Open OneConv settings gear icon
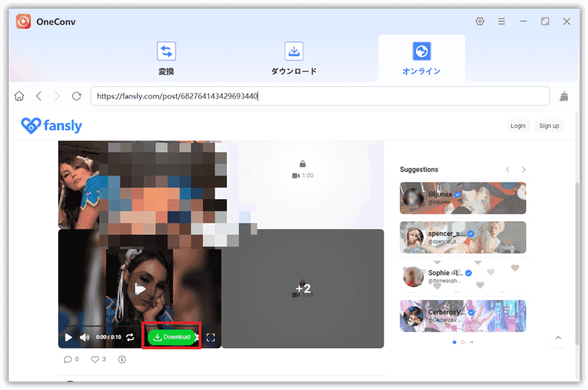Screen dimensions: 588x390 point(480,21)
